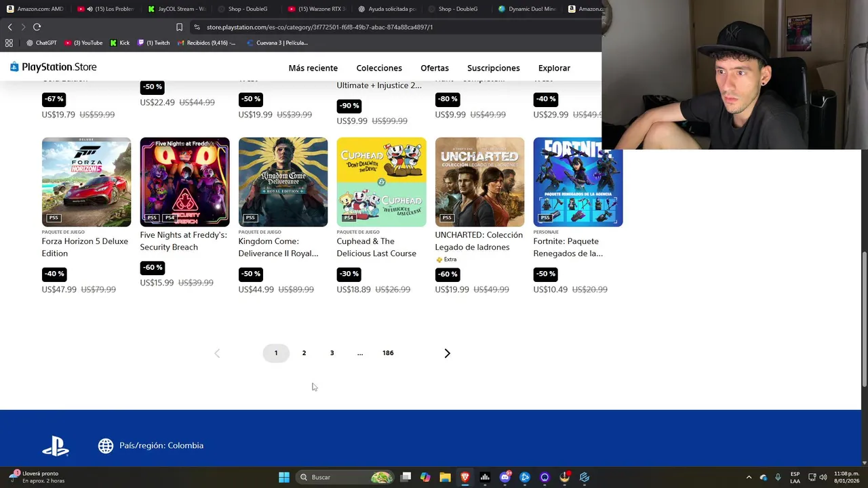Show hidden system tray icons
The height and width of the screenshot is (488, 868).
tap(749, 477)
